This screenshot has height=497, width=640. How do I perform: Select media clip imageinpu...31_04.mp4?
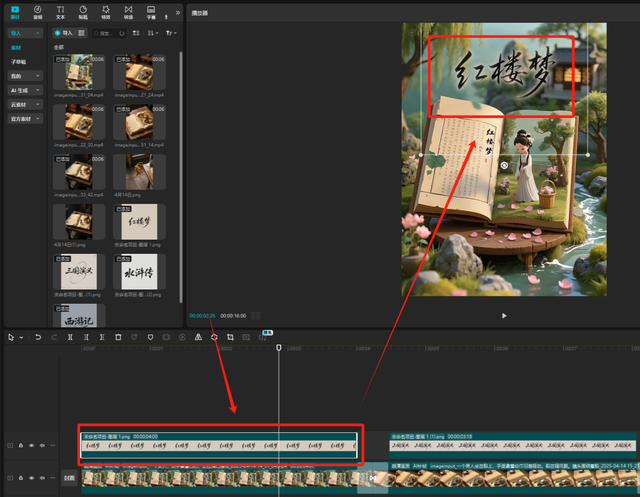pos(79,72)
